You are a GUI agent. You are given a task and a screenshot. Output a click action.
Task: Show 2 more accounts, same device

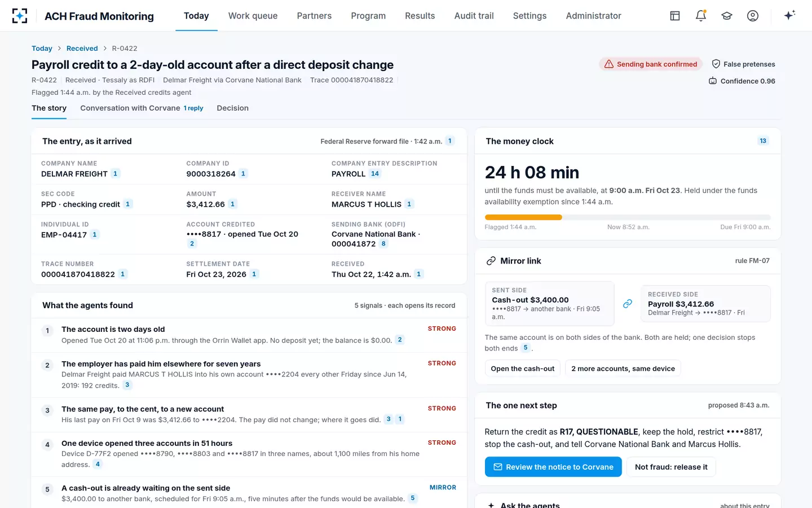[623, 369]
